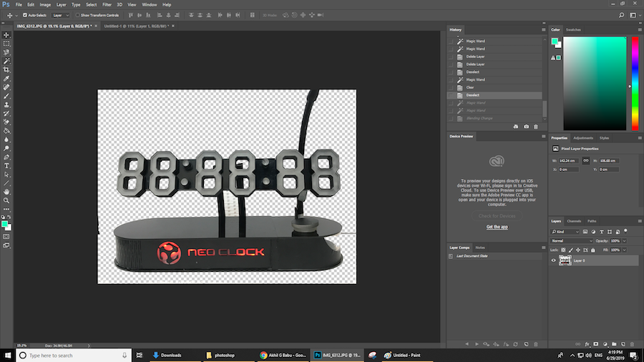
Task: Enable Show Transform Controls checkbox
Action: point(77,15)
